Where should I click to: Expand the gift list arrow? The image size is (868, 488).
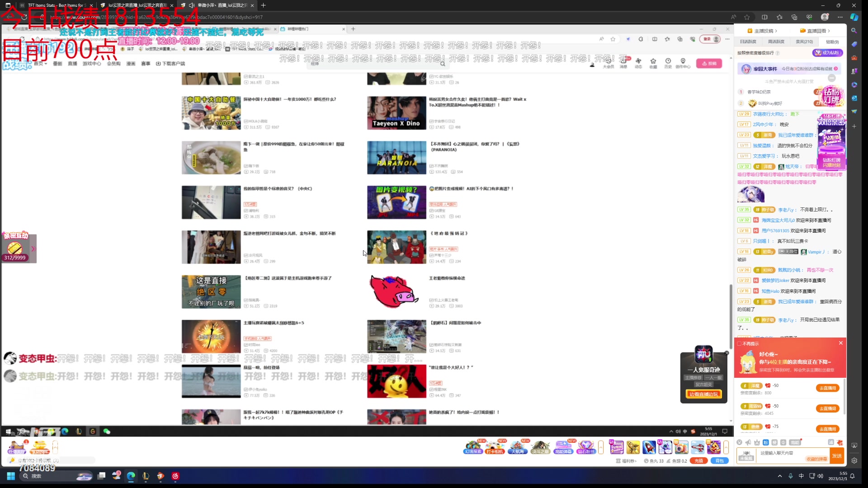[x=726, y=447]
